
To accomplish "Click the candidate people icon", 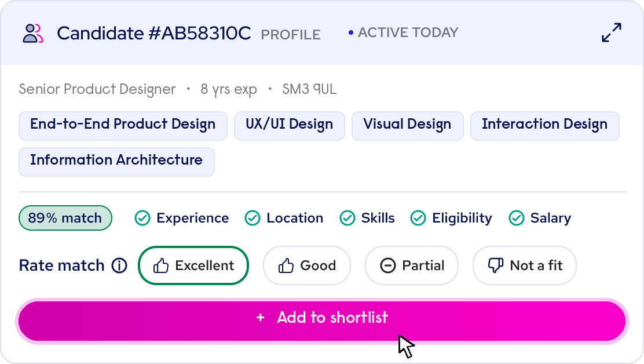I will coord(32,33).
